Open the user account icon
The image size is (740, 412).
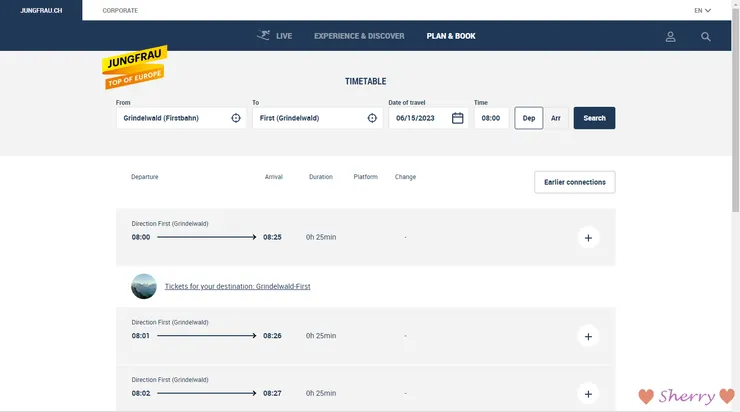point(670,36)
